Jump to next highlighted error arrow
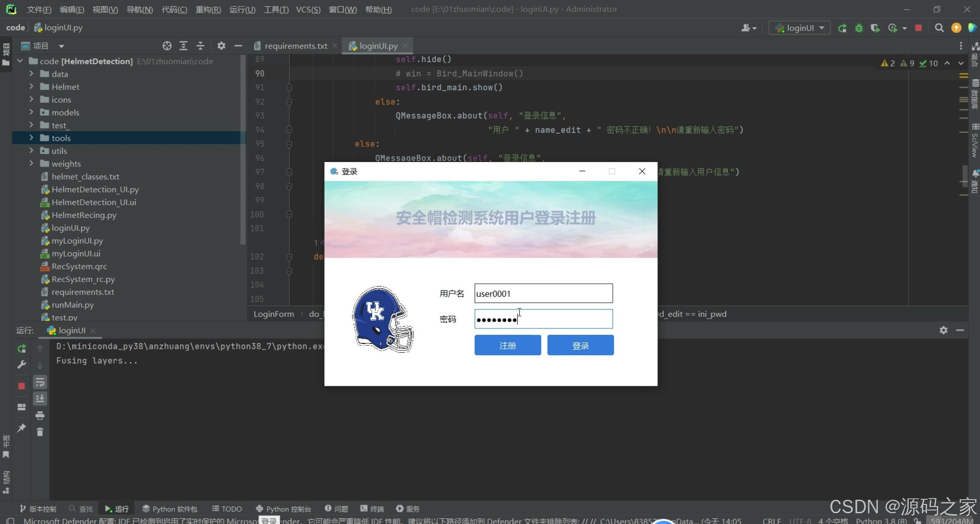The width and height of the screenshot is (980, 524). [961, 63]
